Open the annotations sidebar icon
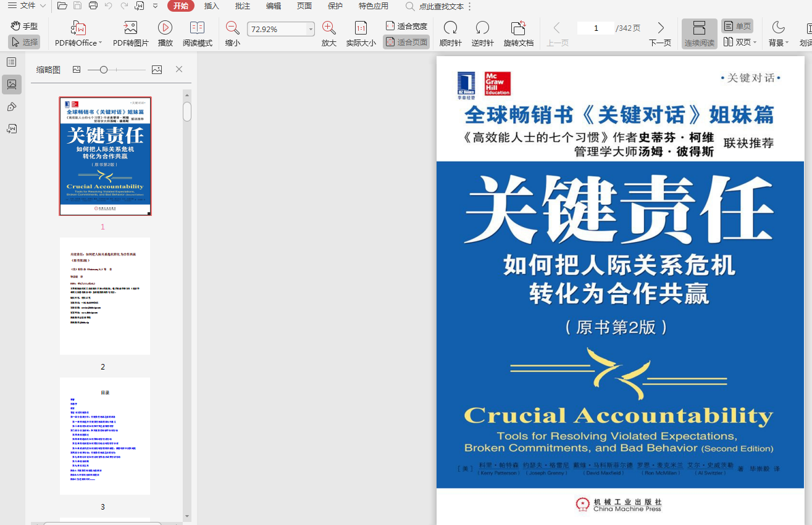Viewport: 812px width, 525px height. pyautogui.click(x=12, y=107)
